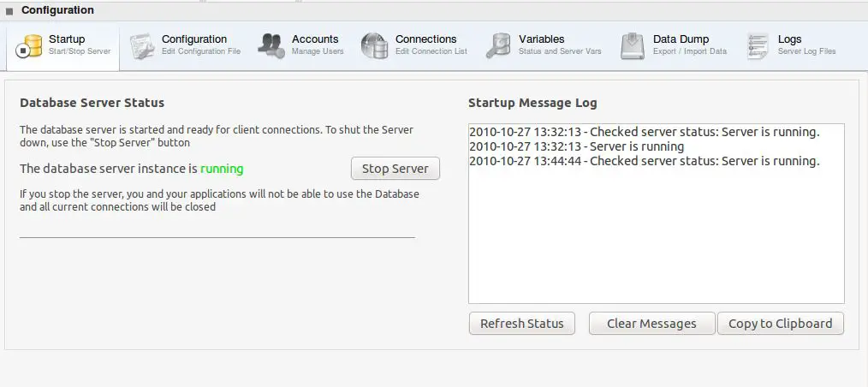Click the Startup database icon

[30, 45]
